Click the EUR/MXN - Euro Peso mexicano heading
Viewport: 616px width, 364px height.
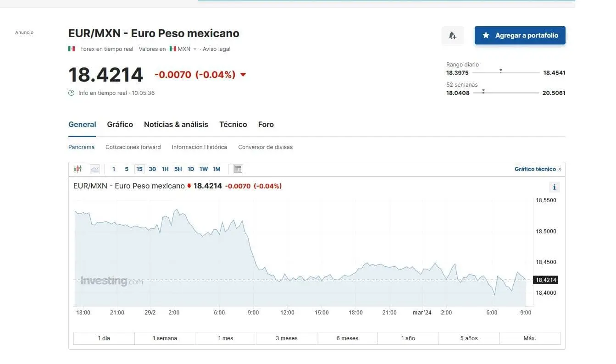[154, 33]
